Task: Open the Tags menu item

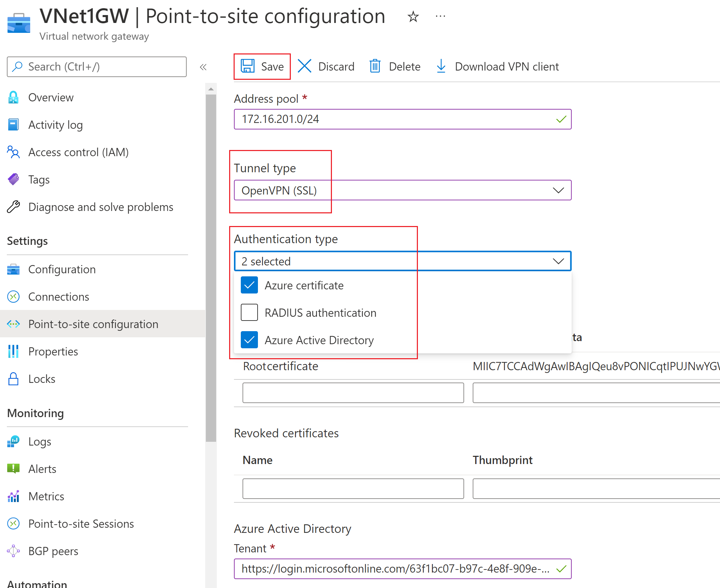Action: (x=39, y=179)
